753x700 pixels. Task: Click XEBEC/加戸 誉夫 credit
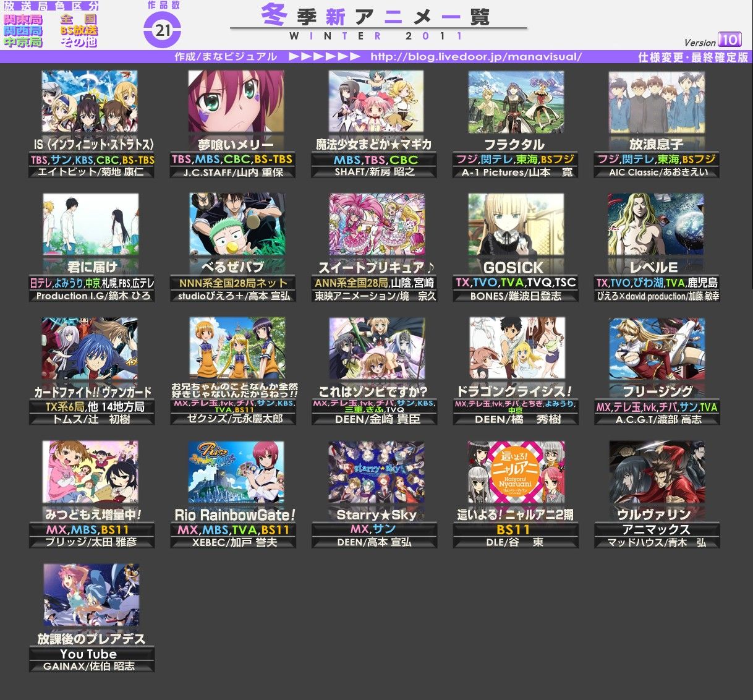coord(234,542)
